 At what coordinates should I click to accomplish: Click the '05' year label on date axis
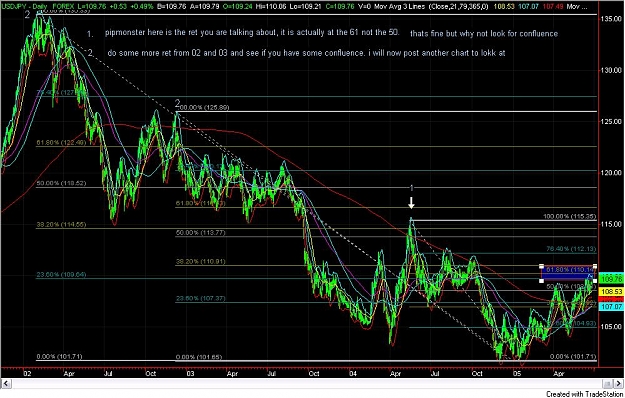coord(517,374)
